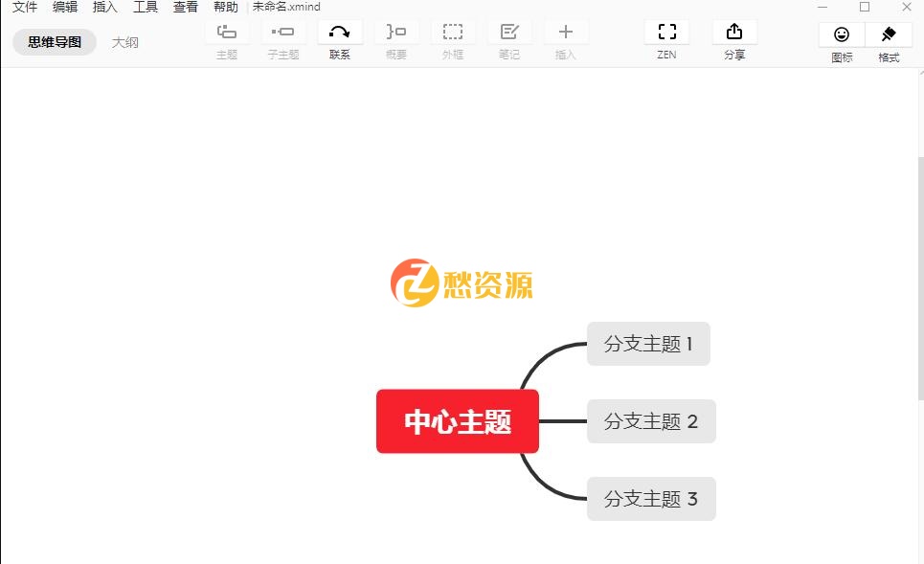Screen dimensions: 924x564
Task: Open the 帮助 menu
Action: (x=226, y=7)
